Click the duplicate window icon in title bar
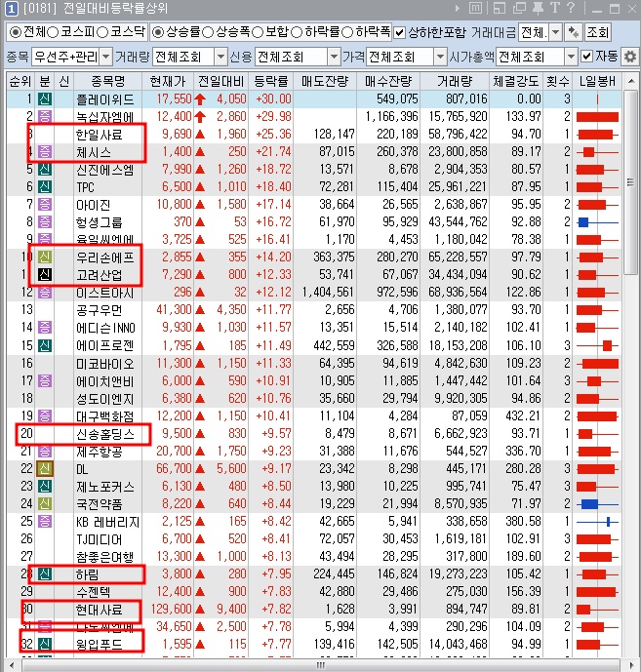641x672 pixels. click(519, 8)
